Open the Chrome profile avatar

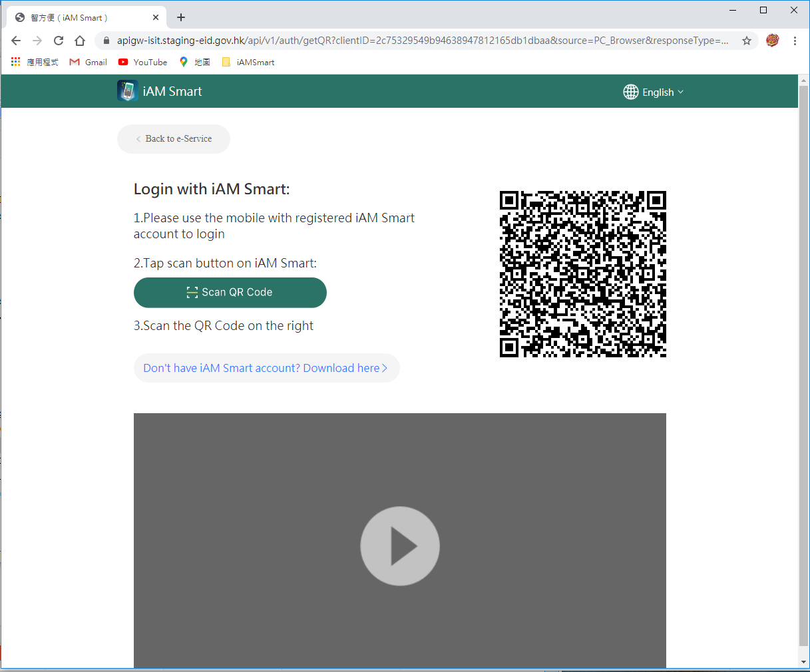tap(771, 41)
